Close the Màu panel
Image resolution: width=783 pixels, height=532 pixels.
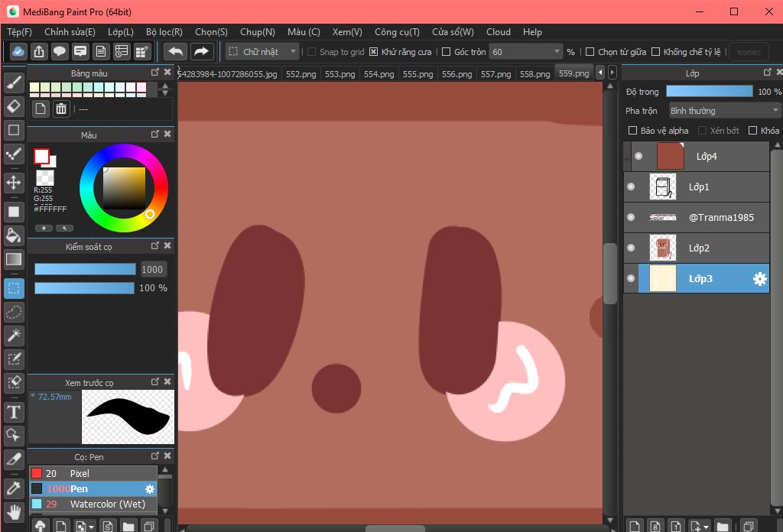(x=167, y=134)
